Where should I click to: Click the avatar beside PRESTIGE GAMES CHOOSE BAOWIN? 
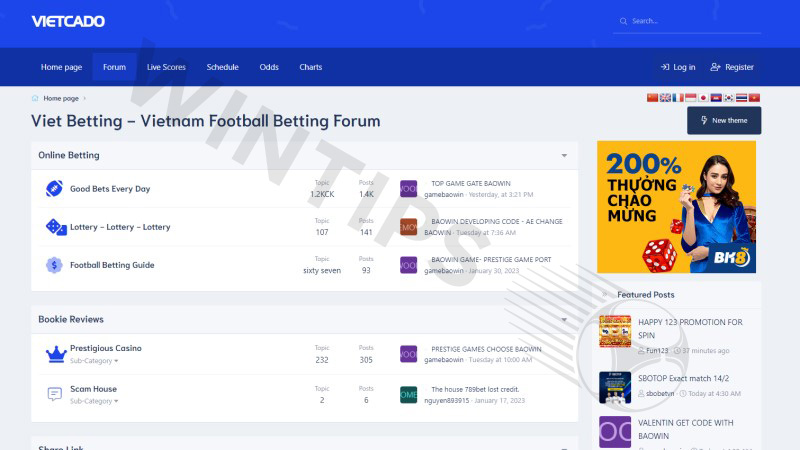point(408,354)
